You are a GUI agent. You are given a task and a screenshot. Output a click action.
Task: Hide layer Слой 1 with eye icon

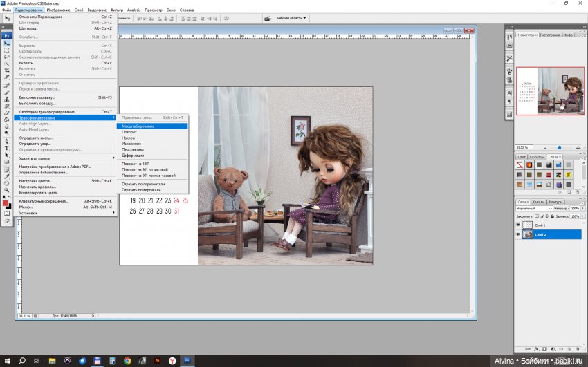tap(519, 225)
